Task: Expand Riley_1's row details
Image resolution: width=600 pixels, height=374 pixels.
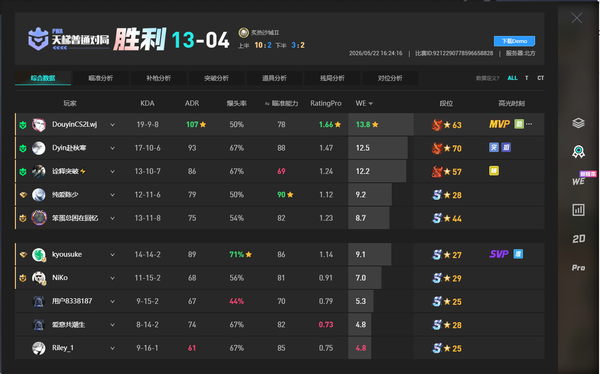Action: pyautogui.click(x=112, y=348)
